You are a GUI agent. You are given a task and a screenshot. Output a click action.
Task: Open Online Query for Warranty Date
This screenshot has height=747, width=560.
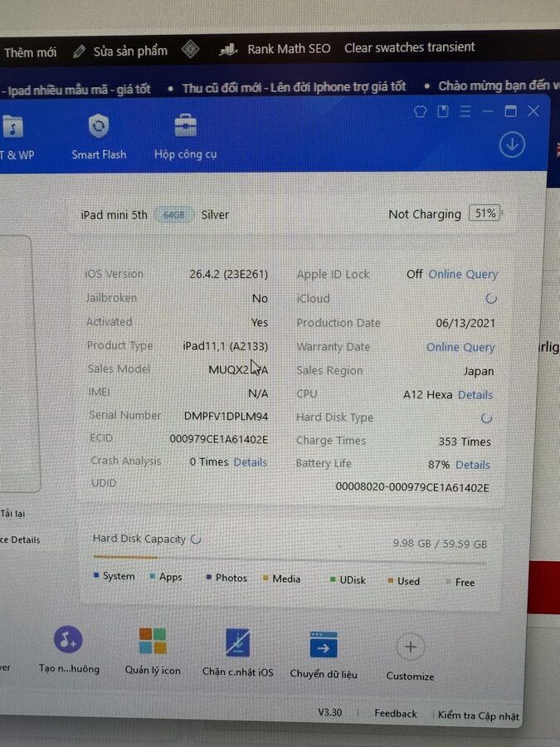[460, 347]
